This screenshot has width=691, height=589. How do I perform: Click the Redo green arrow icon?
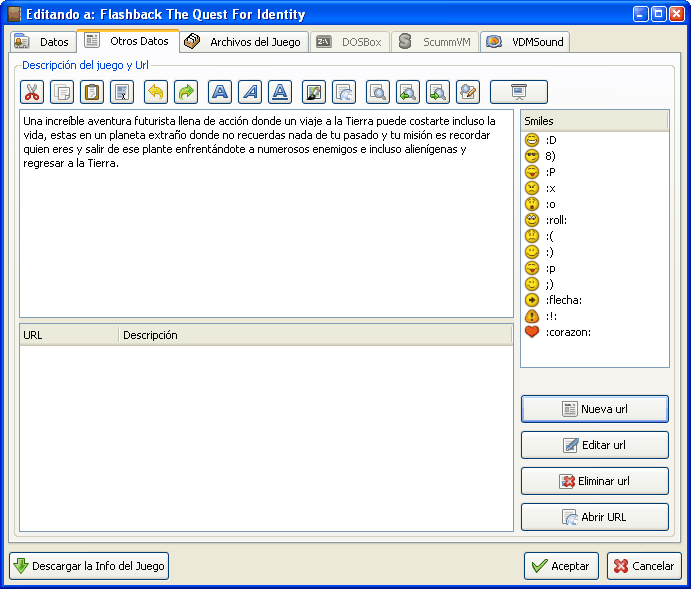(186, 92)
